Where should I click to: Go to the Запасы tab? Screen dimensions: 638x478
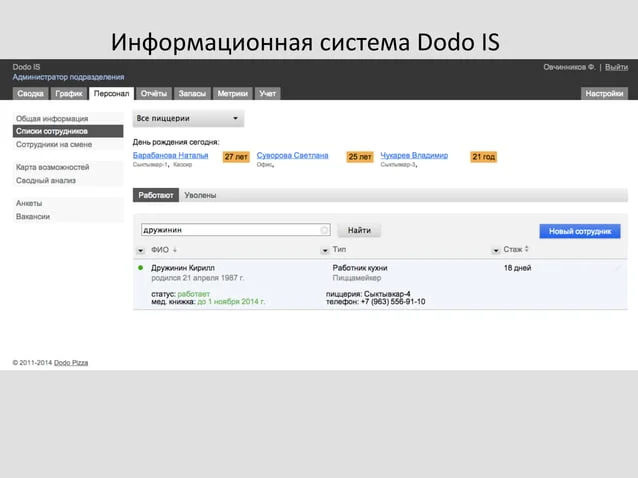click(192, 94)
